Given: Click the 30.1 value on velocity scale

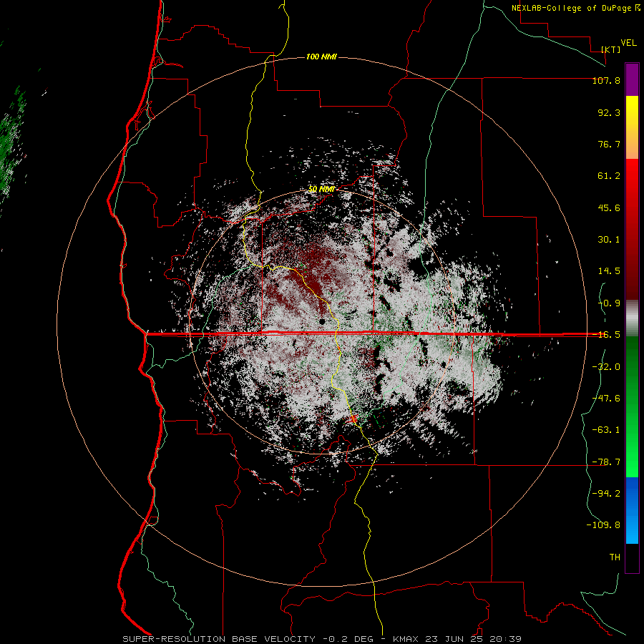Looking at the screenshot, I should point(609,240).
